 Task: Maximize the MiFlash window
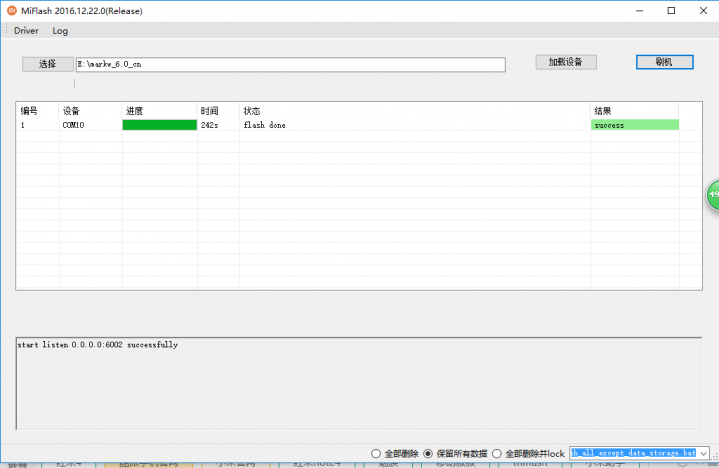coord(671,11)
